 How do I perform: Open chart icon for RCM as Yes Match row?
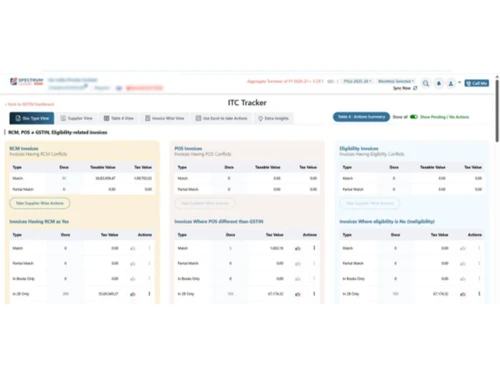133,248
